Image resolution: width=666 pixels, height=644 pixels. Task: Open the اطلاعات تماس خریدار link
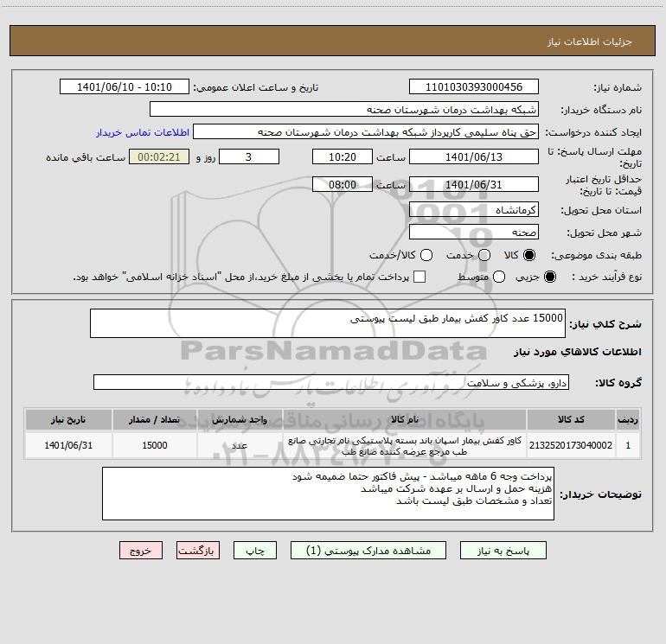tap(143, 132)
